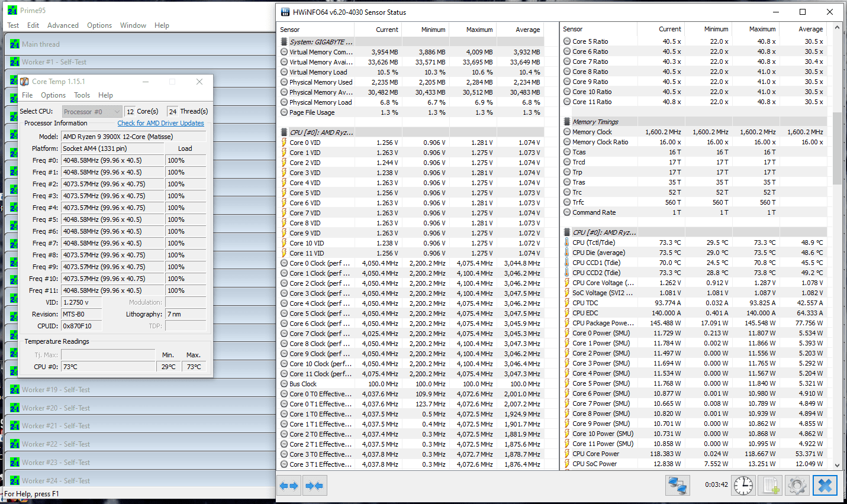847x504 pixels.
Task: Select the Worker #23 - Self-Test window
Action: tap(140, 463)
